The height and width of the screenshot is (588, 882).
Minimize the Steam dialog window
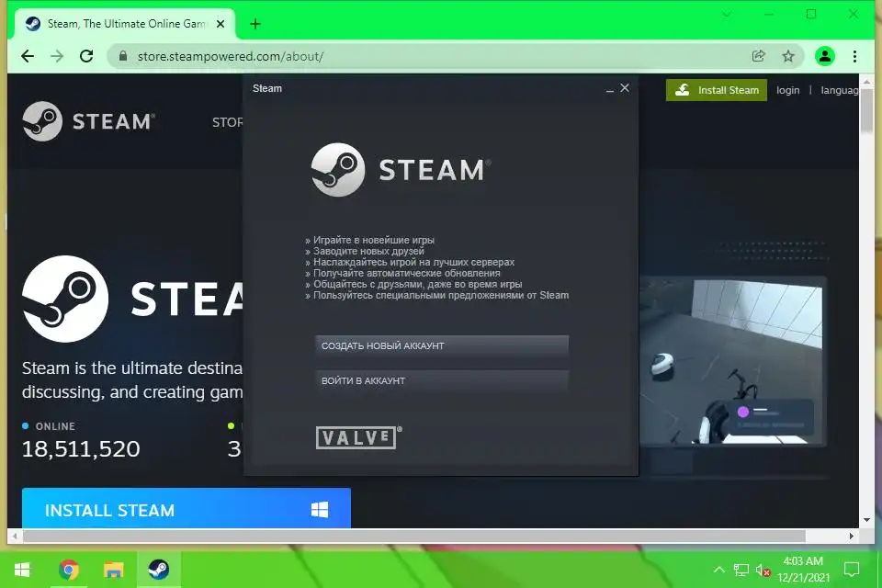[610, 89]
